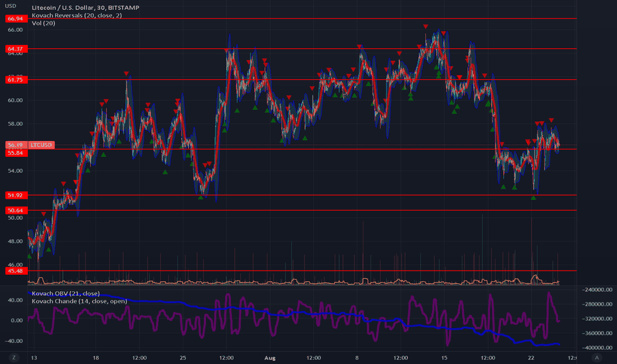The height and width of the screenshot is (364, 617).
Task: Click the 54.00 price axis tick
Action: (15, 171)
